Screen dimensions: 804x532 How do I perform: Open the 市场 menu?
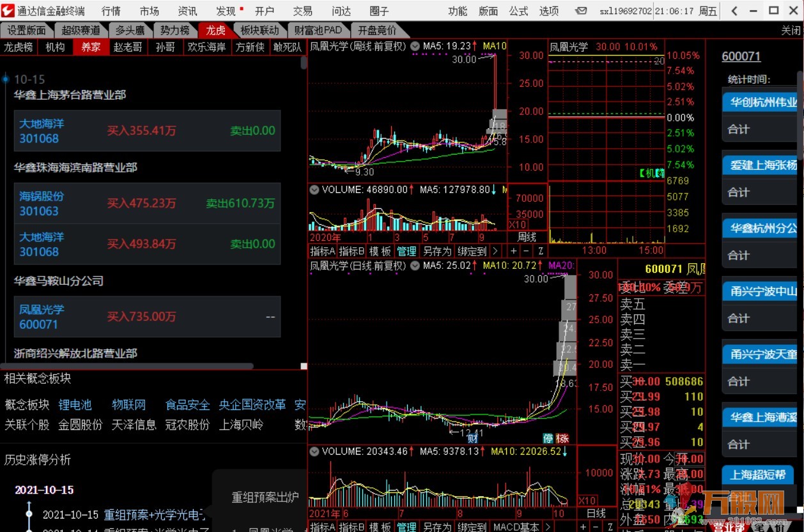(x=149, y=11)
